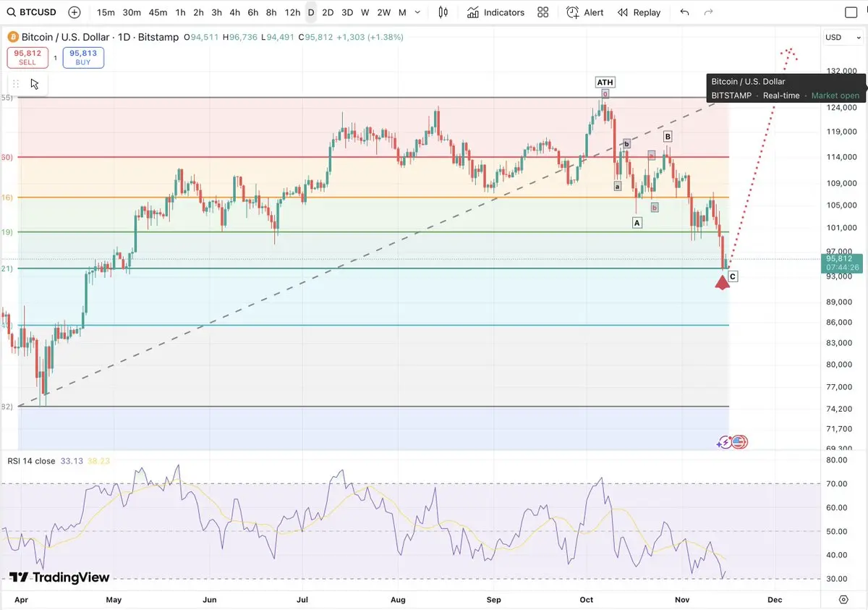868x610 pixels.
Task: Click the Bitcoin symbol logo in legend
Action: tap(12, 37)
